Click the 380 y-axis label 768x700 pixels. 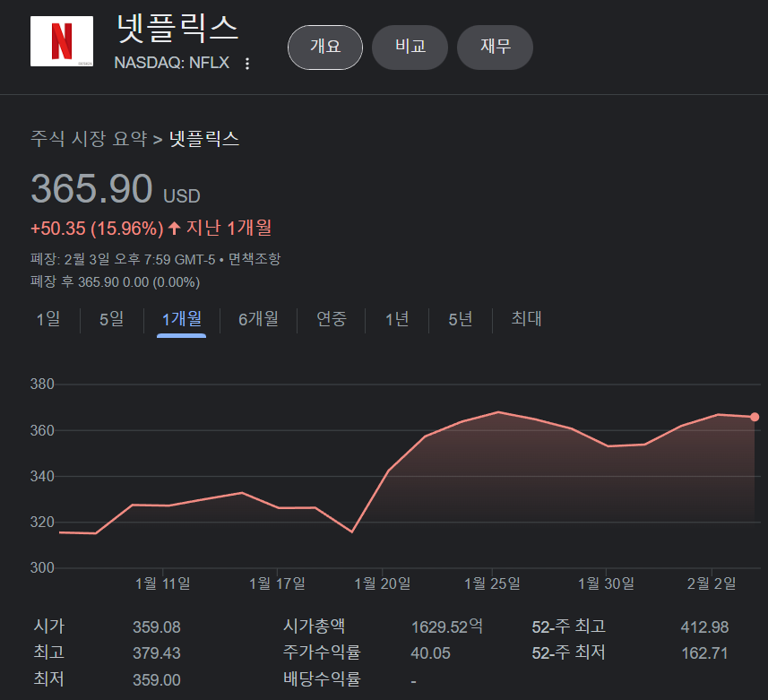pyautogui.click(x=42, y=384)
